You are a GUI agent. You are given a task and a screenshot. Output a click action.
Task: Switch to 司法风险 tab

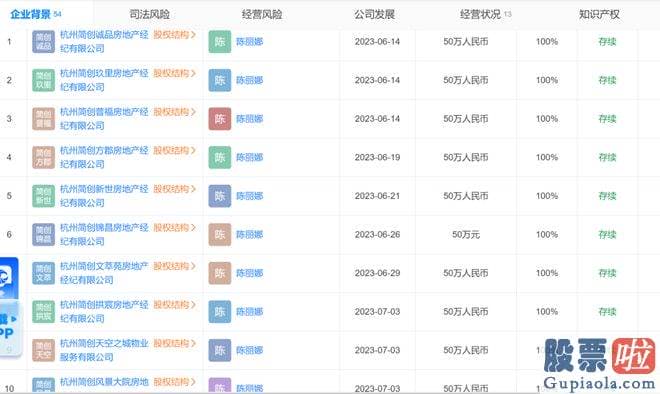[149, 14]
